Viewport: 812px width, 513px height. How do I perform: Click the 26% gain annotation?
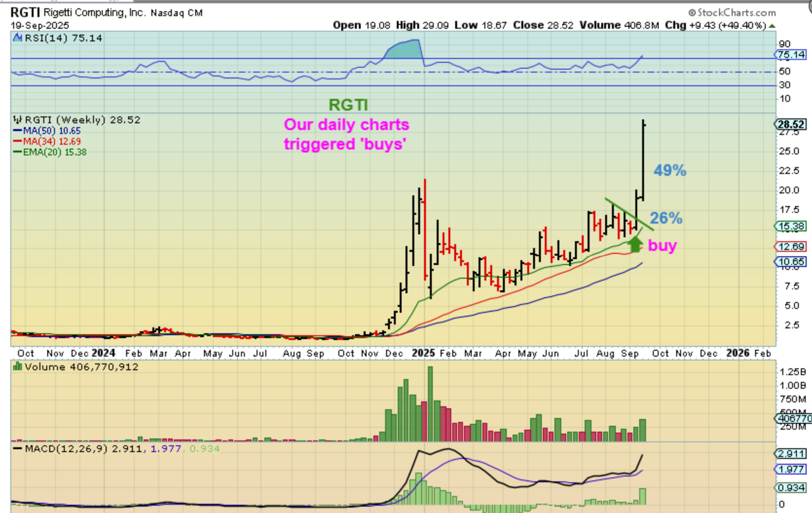tap(666, 218)
